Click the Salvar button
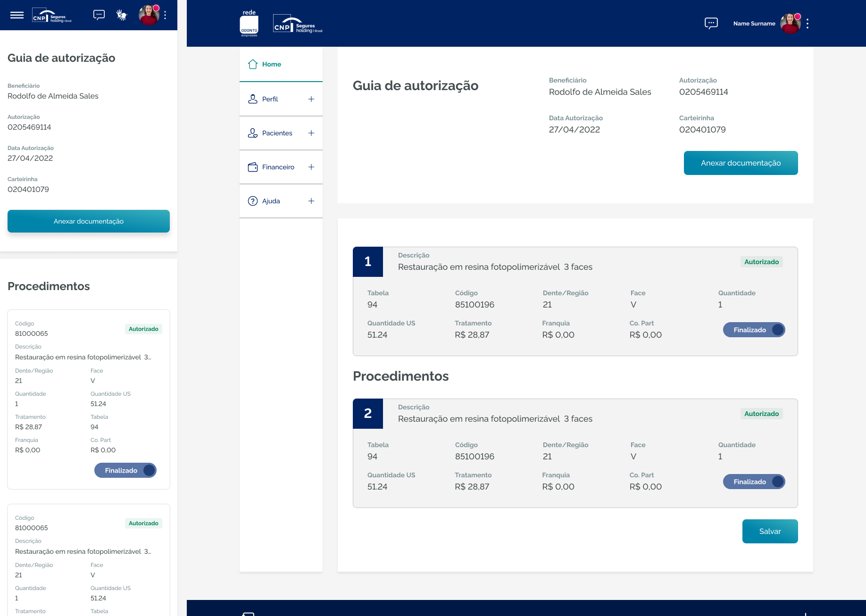866x616 pixels. coord(770,531)
